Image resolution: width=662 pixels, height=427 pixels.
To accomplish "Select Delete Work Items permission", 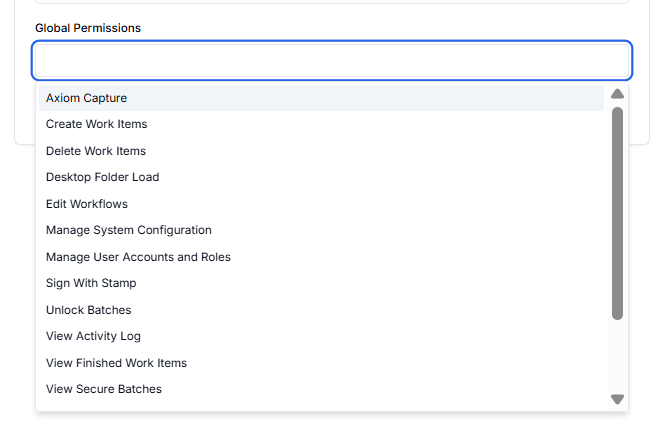I will click(x=321, y=151).
